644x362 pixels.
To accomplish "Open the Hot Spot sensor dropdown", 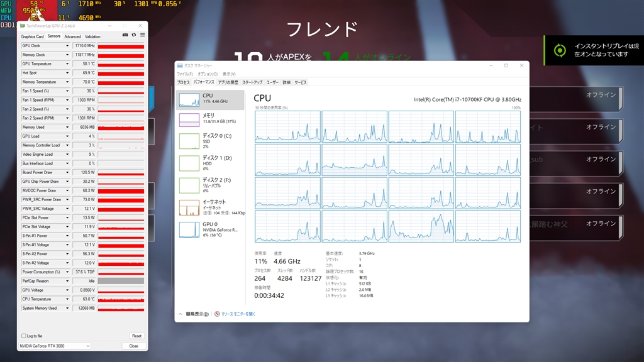I will point(67,73).
